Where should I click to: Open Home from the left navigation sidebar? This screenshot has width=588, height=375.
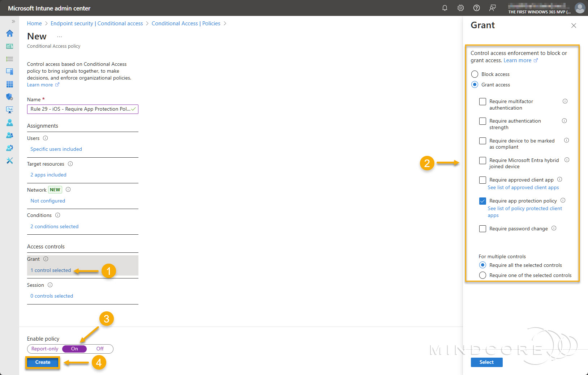click(9, 33)
